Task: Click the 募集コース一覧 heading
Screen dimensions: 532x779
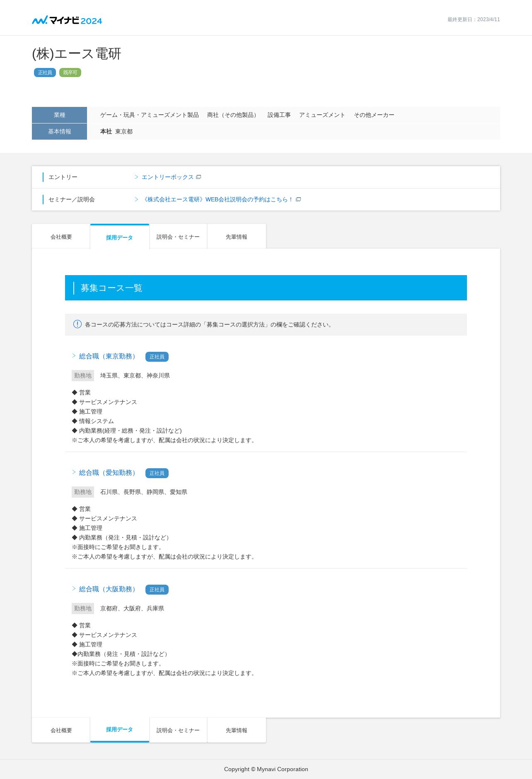Action: pos(111,288)
